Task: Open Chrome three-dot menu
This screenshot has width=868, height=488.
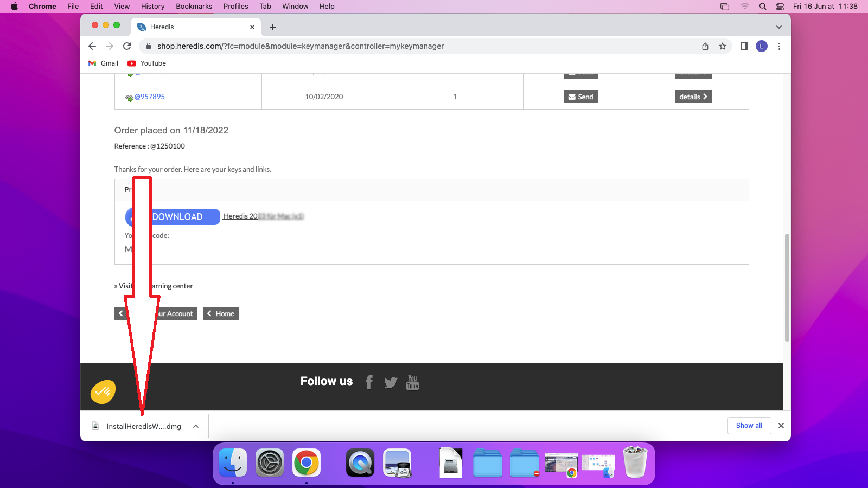Action: pos(779,47)
